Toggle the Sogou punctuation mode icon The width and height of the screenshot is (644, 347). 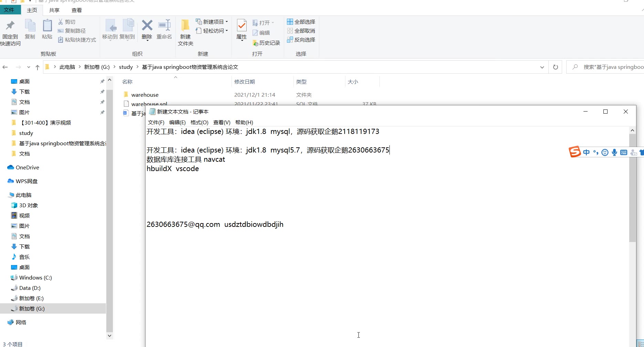click(x=595, y=152)
